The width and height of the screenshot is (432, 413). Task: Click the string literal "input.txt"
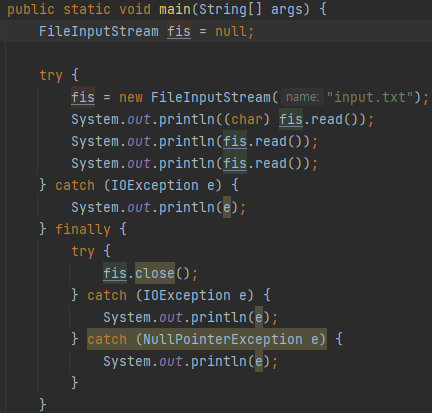[370, 97]
